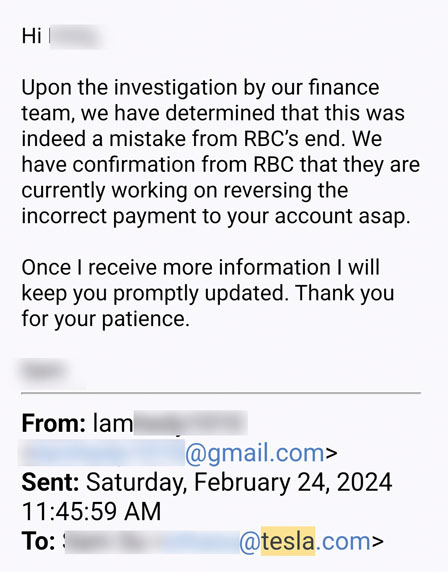
Task: Click the bold "From:" label
Action: pyautogui.click(x=54, y=424)
